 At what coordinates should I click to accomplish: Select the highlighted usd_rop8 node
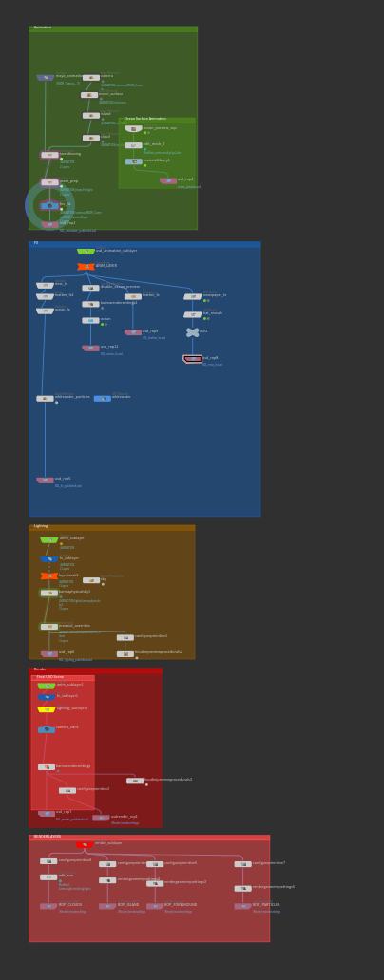pyautogui.click(x=193, y=359)
